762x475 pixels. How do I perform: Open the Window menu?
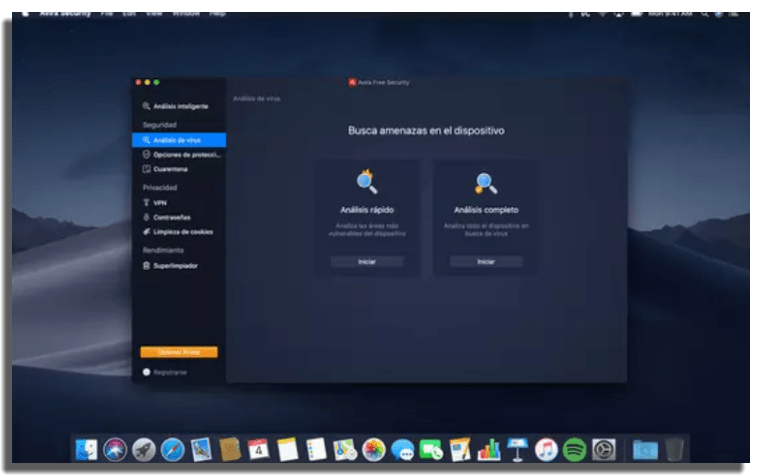pyautogui.click(x=186, y=14)
